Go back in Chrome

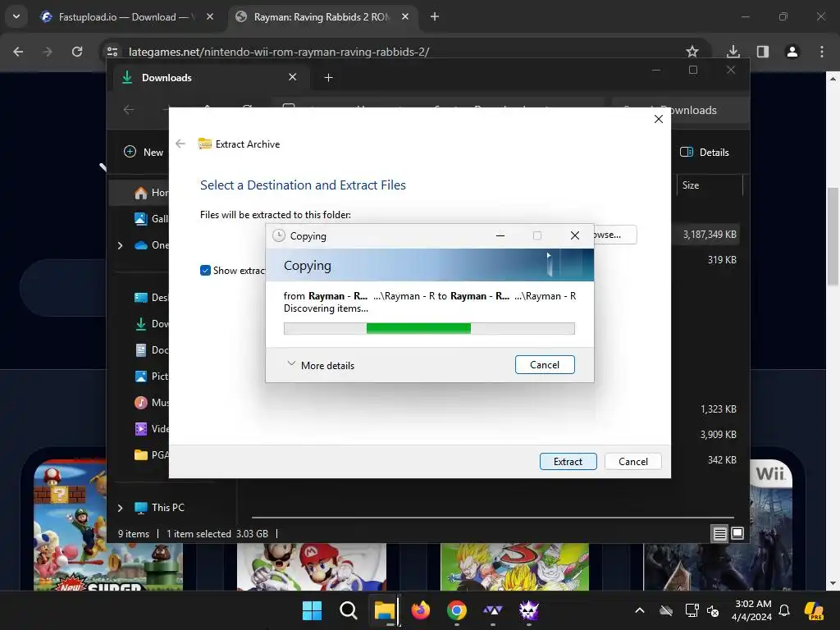point(18,52)
